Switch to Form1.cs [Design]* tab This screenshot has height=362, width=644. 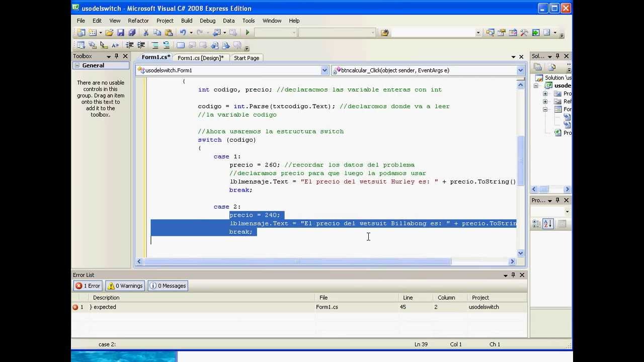(200, 58)
